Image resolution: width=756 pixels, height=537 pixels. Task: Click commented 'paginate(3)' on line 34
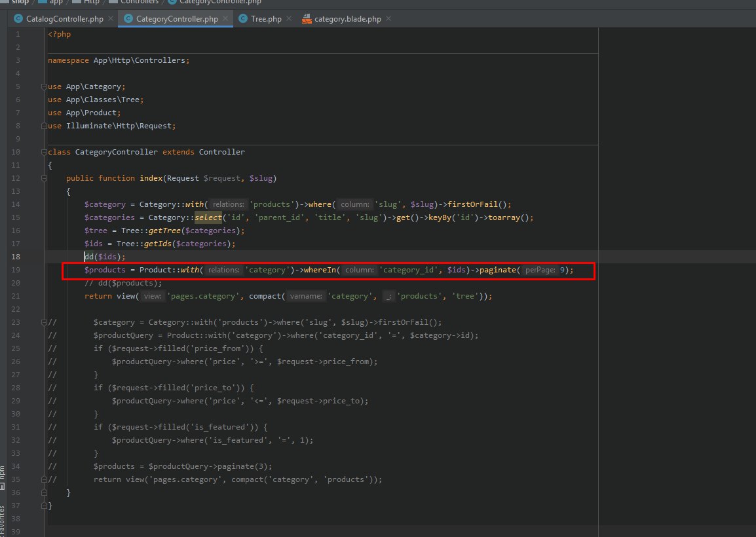(x=242, y=467)
